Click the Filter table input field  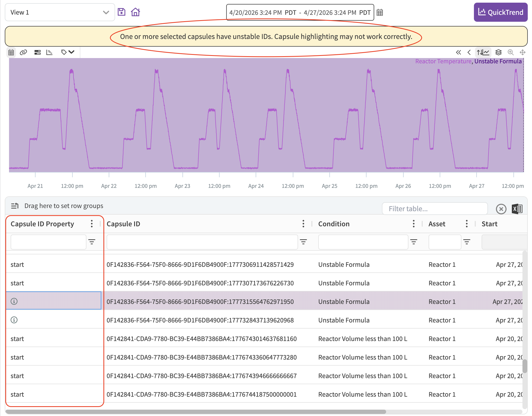pos(435,209)
